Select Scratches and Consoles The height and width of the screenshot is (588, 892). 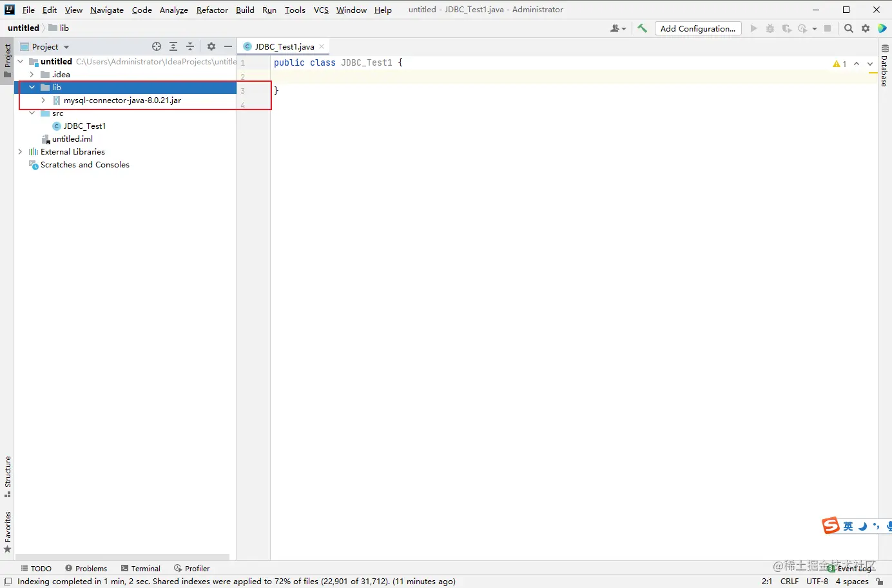pyautogui.click(x=84, y=165)
